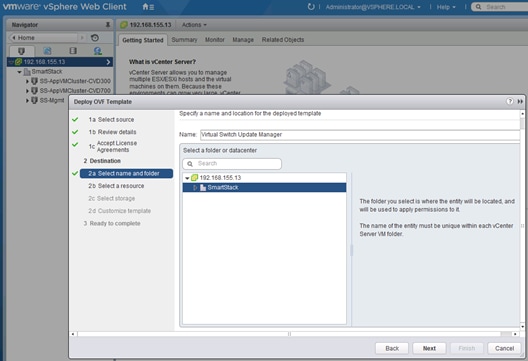Click the top bar search box
This screenshot has width=528, height=361.
500,7
